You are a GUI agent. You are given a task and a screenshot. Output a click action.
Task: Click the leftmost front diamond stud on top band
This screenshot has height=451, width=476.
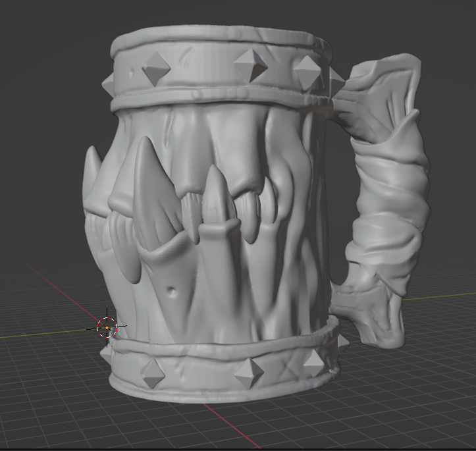pyautogui.click(x=156, y=68)
